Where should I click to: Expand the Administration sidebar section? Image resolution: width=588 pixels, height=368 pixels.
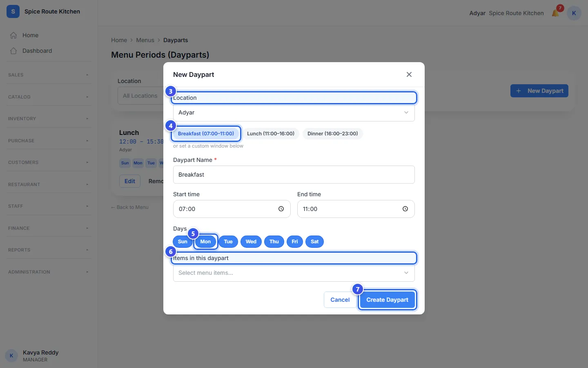(x=49, y=272)
